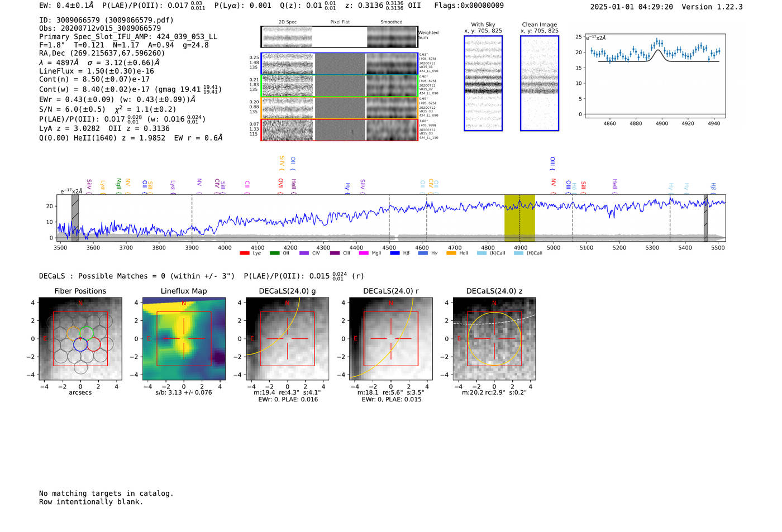Click the "Row intentionally blank." text

pos(91,502)
